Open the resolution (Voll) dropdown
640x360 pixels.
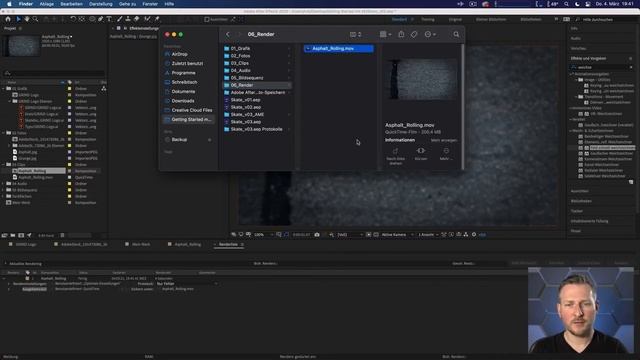350,235
